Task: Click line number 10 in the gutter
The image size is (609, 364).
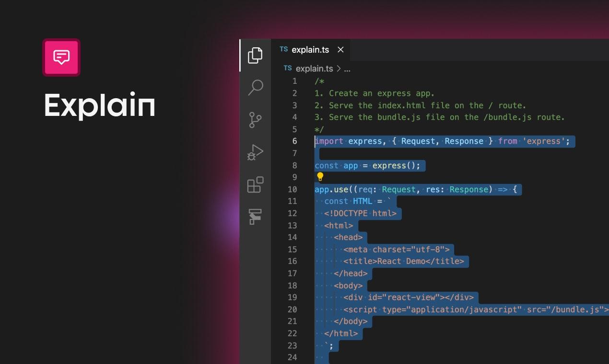Action: (293, 189)
